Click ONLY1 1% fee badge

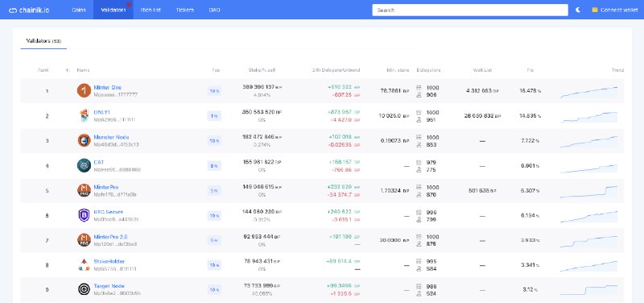click(x=214, y=116)
